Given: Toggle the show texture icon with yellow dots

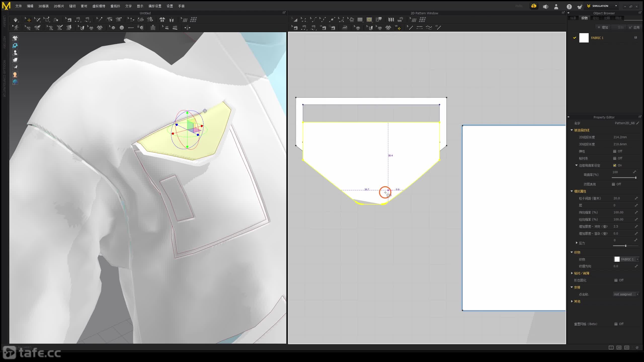Looking at the screenshot, I should [x=398, y=28].
